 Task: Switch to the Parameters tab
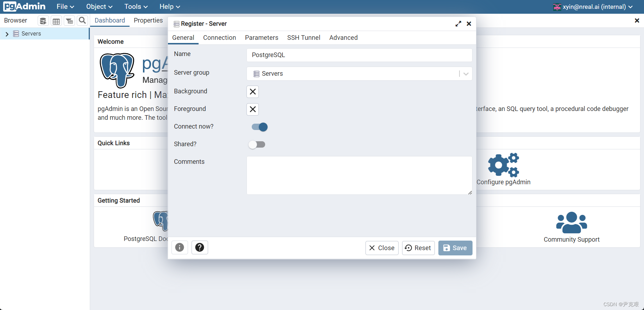(x=262, y=38)
